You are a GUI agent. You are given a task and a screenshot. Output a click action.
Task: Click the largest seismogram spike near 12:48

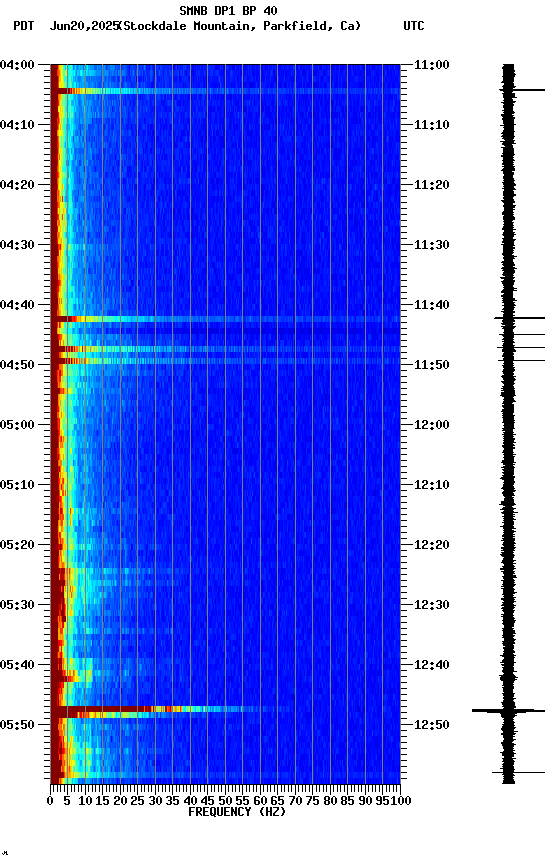(x=508, y=711)
